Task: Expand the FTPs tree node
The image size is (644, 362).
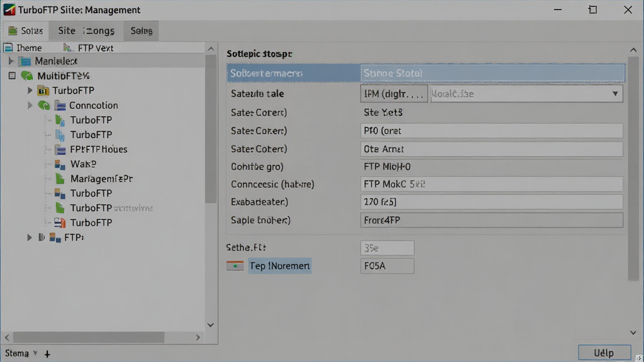Action: (x=30, y=238)
